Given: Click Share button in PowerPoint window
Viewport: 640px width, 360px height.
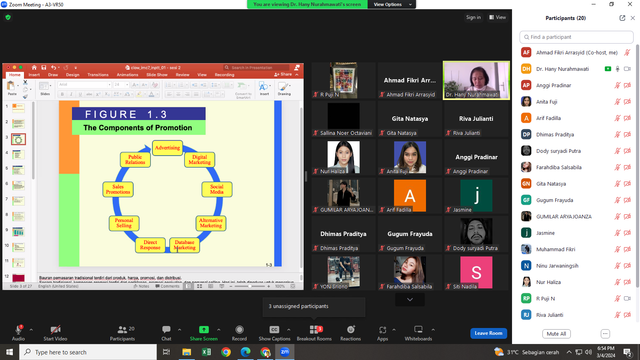Looking at the screenshot, I should pos(283,75).
